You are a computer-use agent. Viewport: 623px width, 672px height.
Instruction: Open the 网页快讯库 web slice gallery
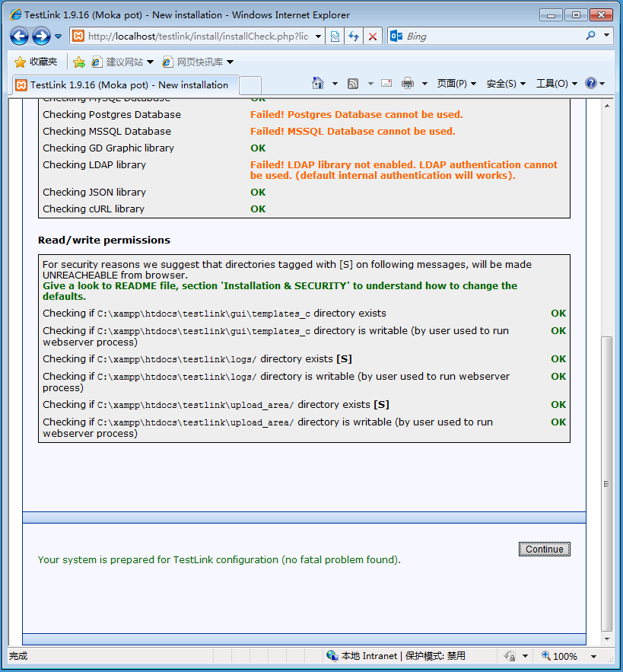click(x=198, y=62)
